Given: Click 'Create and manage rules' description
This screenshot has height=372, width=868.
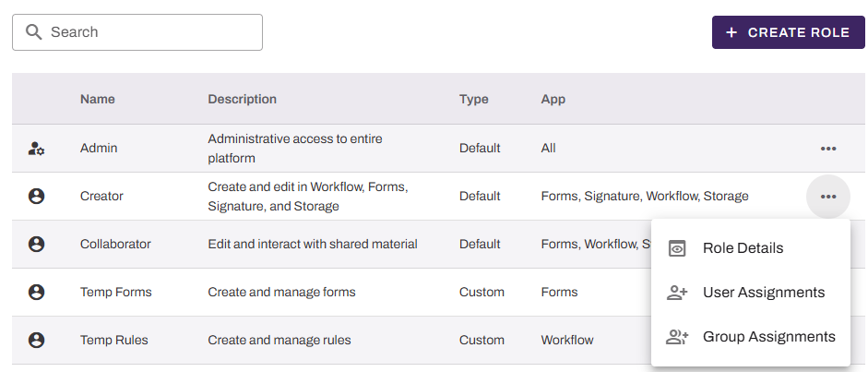Looking at the screenshot, I should tap(279, 340).
